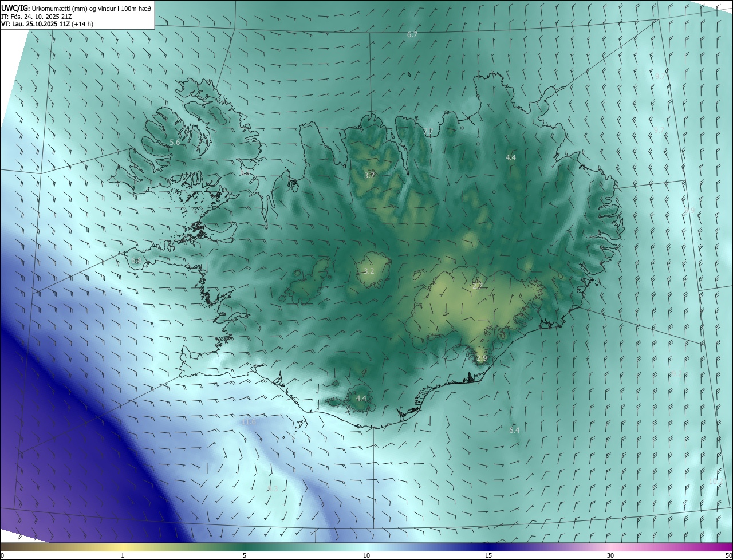Click the '10.2' value label on the map

715,482
